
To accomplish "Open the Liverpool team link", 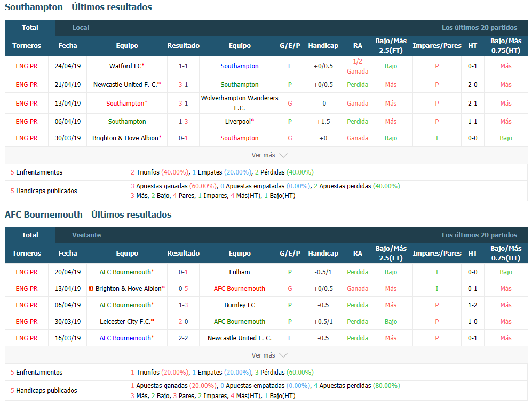I will click(x=238, y=122).
